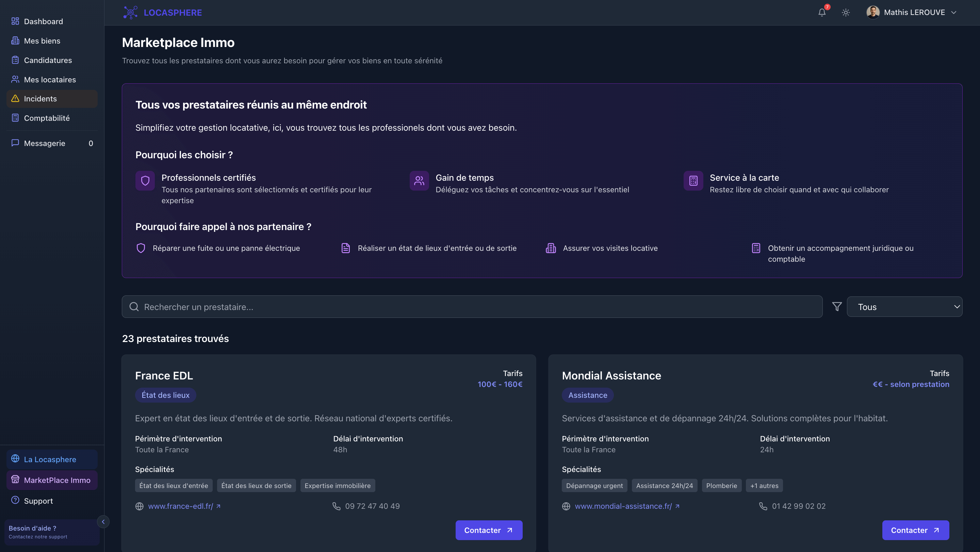Go to Mes biens section

42,41
